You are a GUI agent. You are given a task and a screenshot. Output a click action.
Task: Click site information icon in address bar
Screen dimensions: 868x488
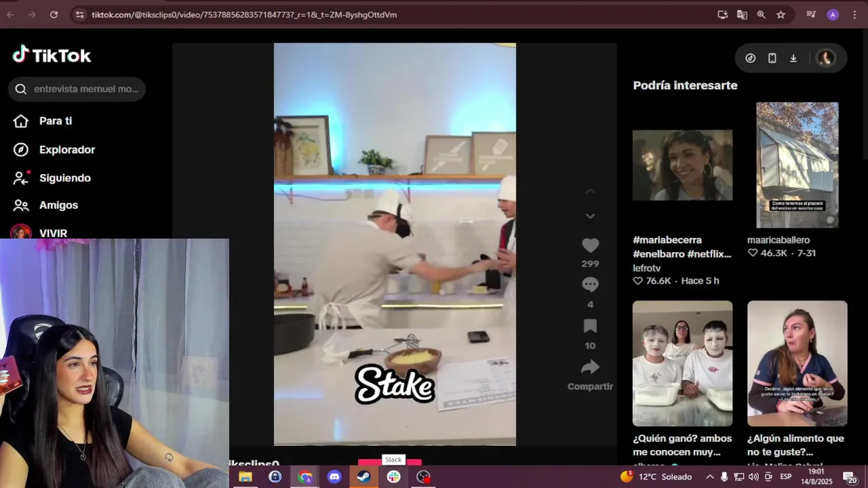click(79, 14)
